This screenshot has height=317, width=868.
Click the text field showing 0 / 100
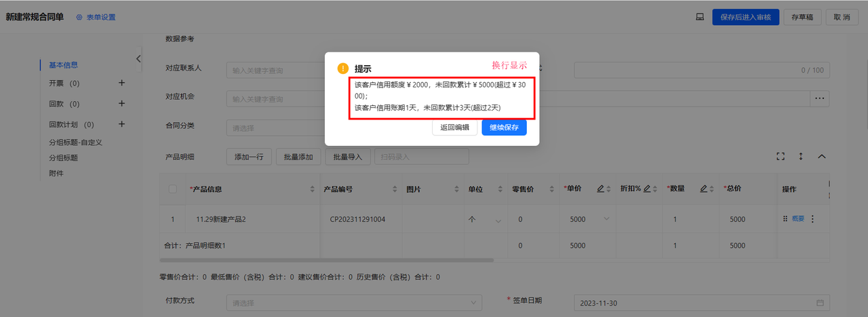(702, 70)
